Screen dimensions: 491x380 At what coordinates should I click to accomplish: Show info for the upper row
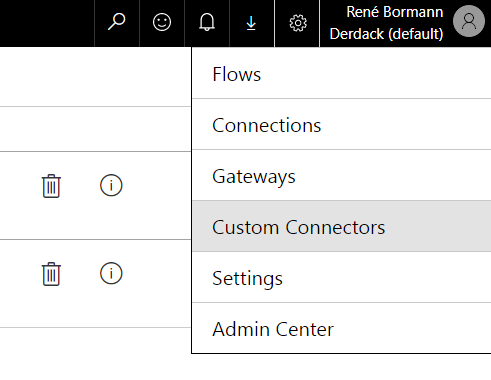coord(111,185)
